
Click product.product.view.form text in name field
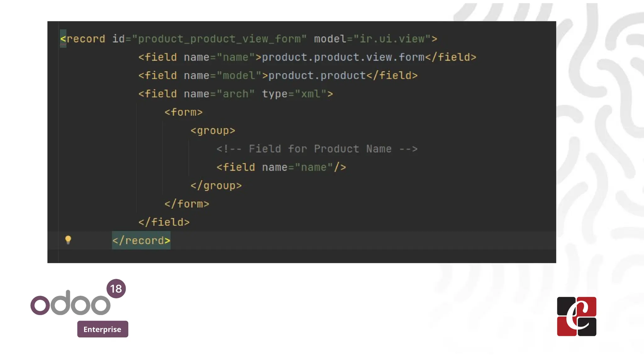coord(343,57)
